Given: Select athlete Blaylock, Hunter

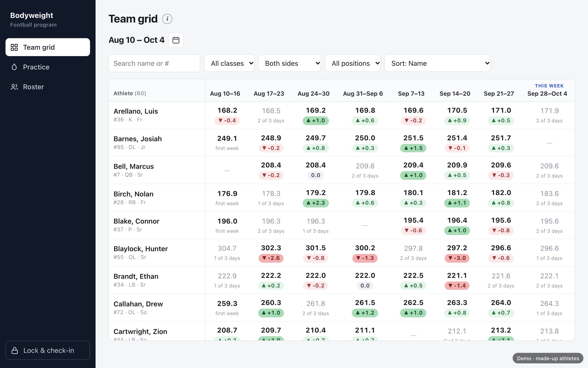Looking at the screenshot, I should click(140, 249).
